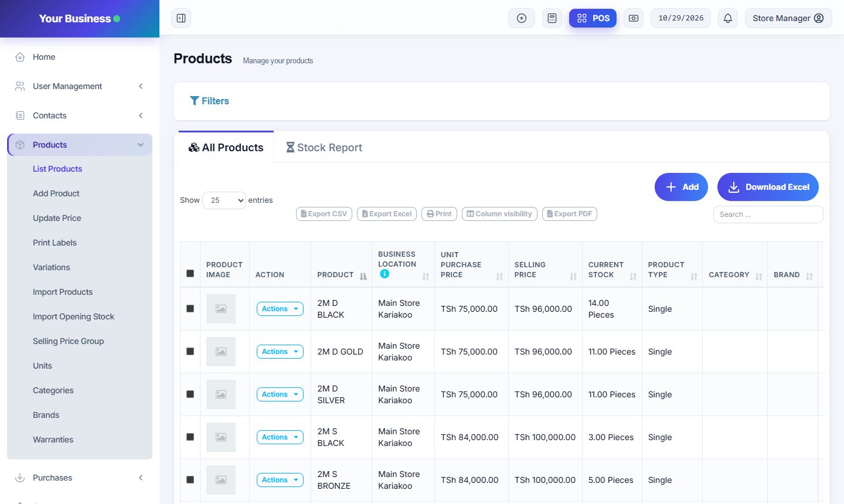Open Actions dropdown for 2M D BLACK
Screen dimensions: 844x504
click(x=280, y=309)
